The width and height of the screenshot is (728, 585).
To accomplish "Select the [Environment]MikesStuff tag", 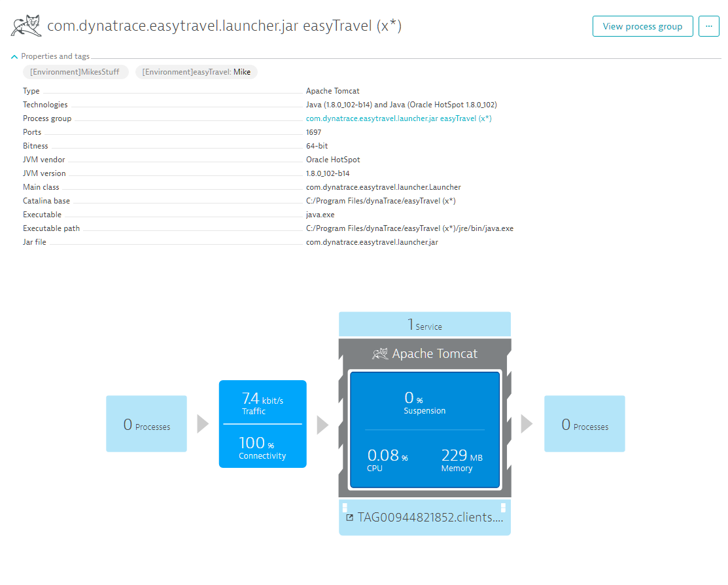I will tap(75, 72).
